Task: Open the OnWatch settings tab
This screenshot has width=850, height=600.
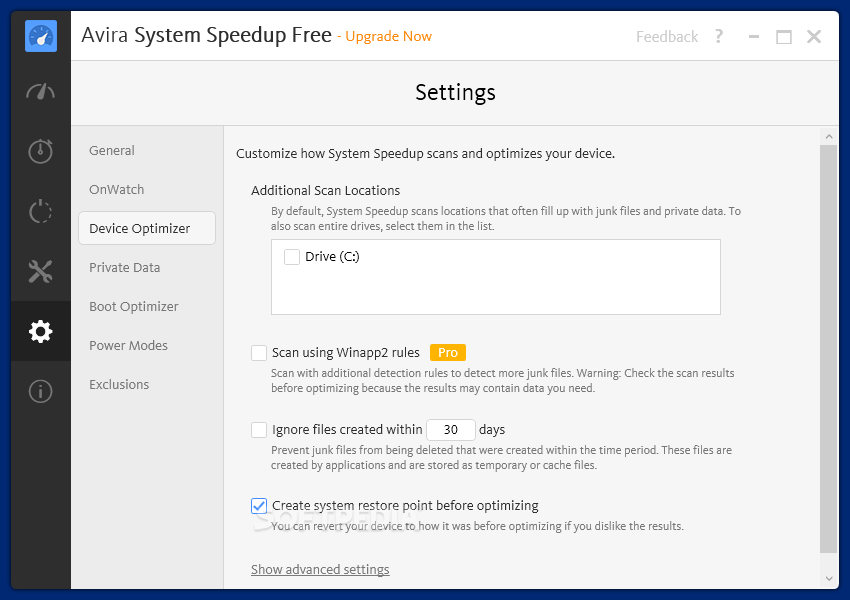Action: pyautogui.click(x=117, y=190)
